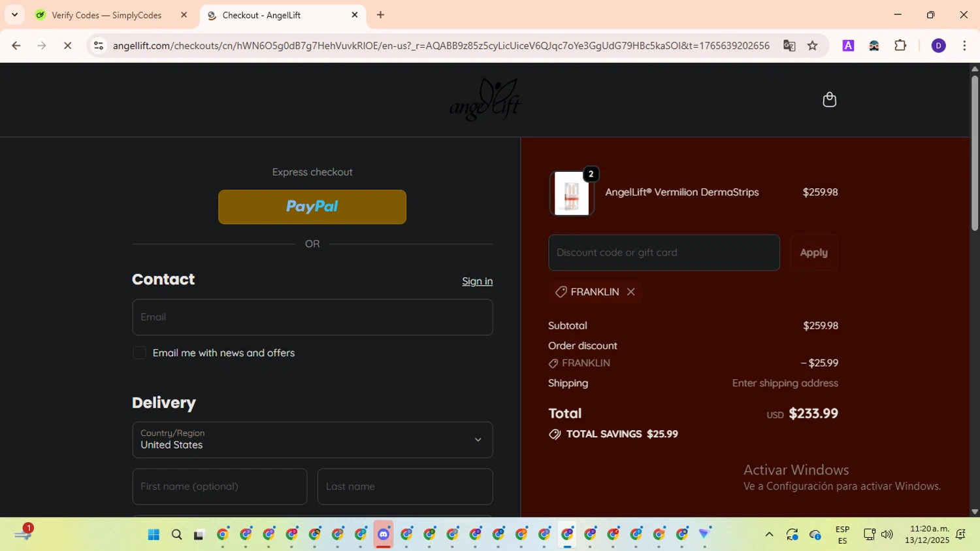This screenshot has height=551, width=980.
Task: Show hidden system tray icons
Action: pyautogui.click(x=769, y=535)
